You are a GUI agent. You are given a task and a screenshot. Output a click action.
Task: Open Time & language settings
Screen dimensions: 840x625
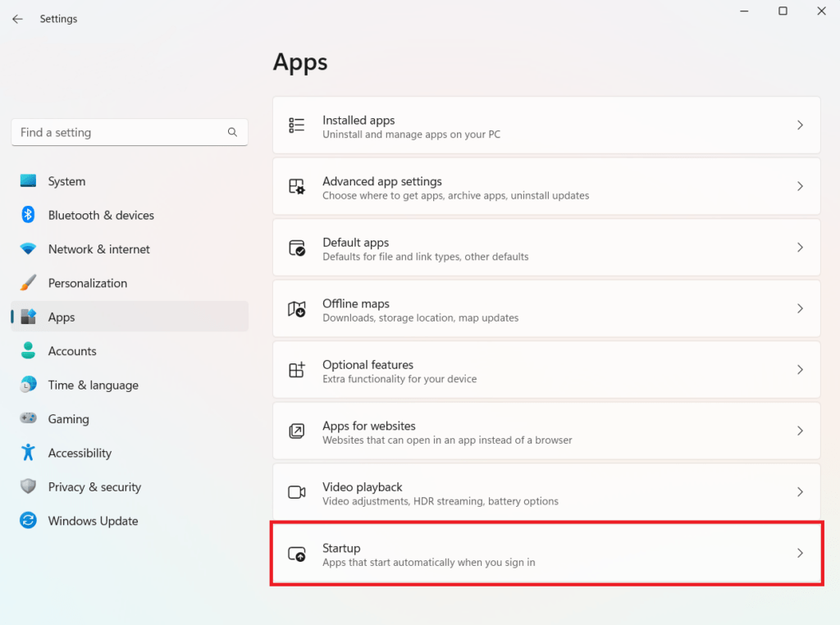click(94, 385)
